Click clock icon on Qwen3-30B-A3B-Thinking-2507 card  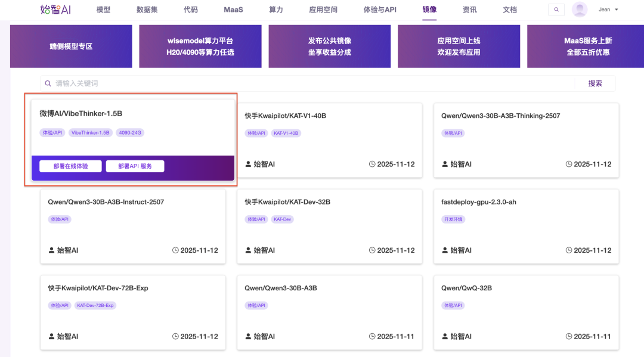[568, 164]
